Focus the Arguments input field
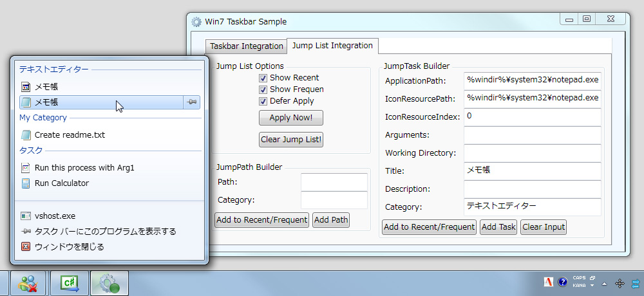 tap(533, 135)
